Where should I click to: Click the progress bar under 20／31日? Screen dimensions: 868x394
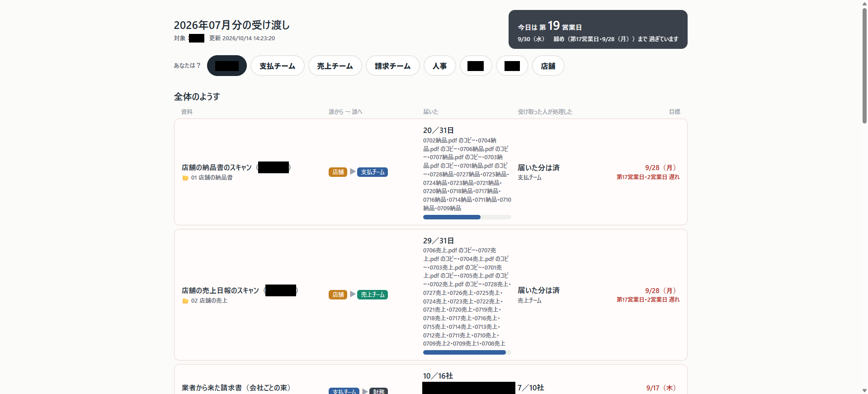(x=467, y=217)
